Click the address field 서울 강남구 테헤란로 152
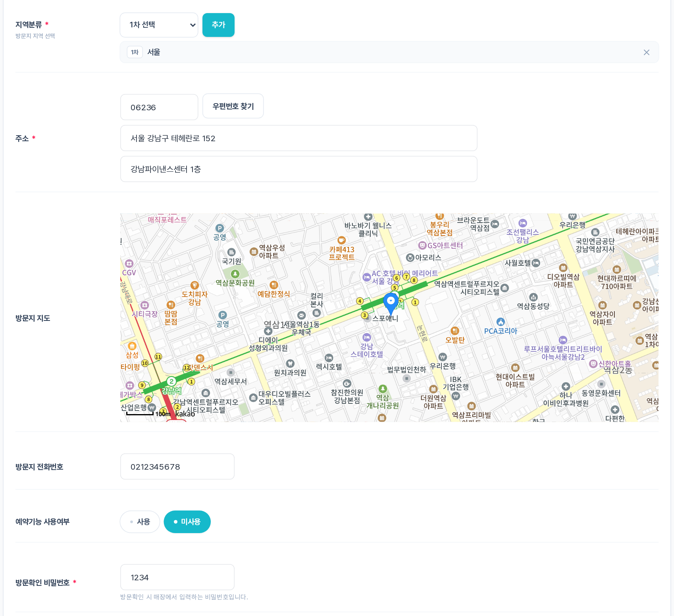 click(298, 138)
